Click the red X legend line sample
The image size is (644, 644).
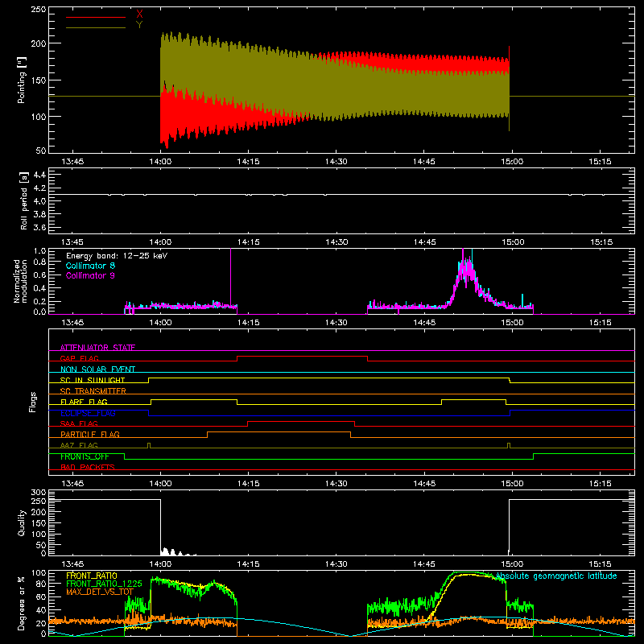[x=96, y=17]
